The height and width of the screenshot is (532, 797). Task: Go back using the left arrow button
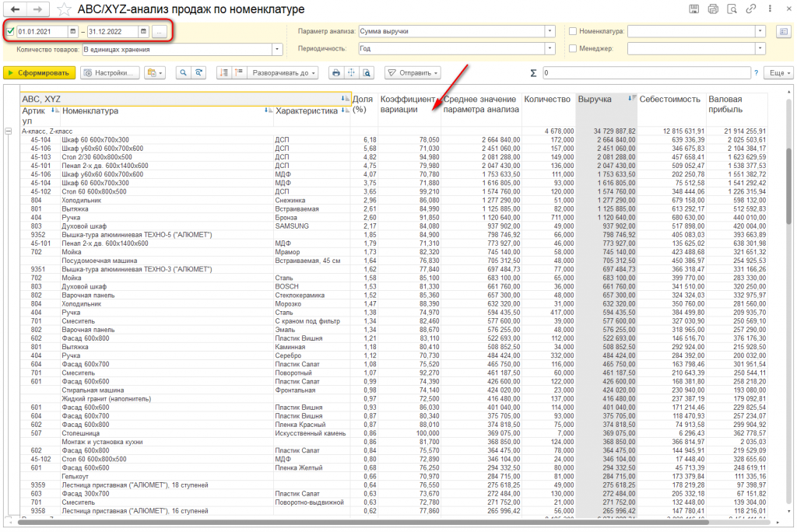pos(16,9)
